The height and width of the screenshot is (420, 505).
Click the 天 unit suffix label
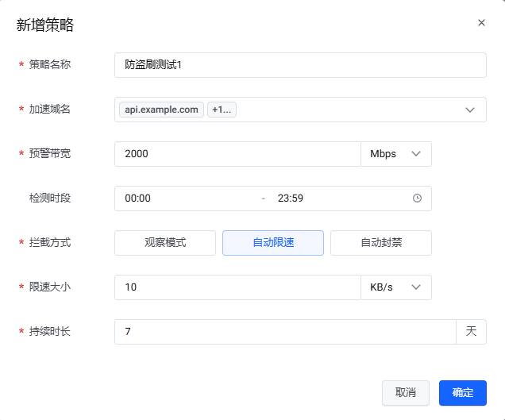click(x=472, y=332)
